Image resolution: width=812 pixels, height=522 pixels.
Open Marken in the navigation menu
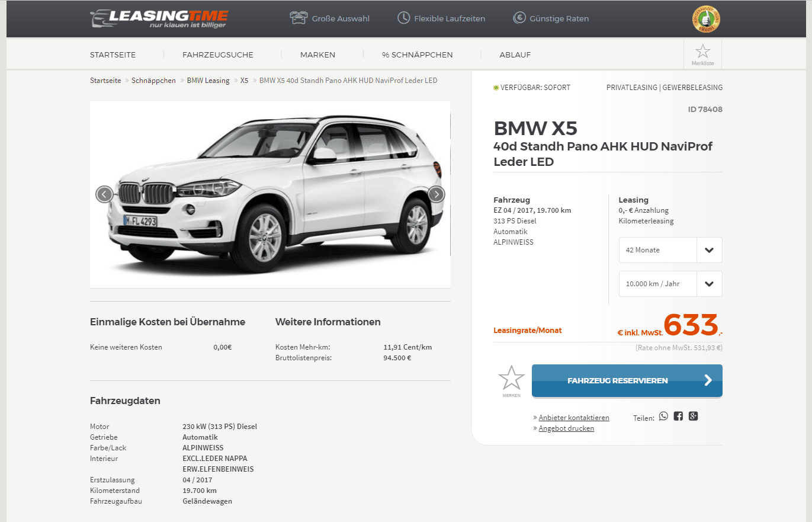(x=317, y=55)
